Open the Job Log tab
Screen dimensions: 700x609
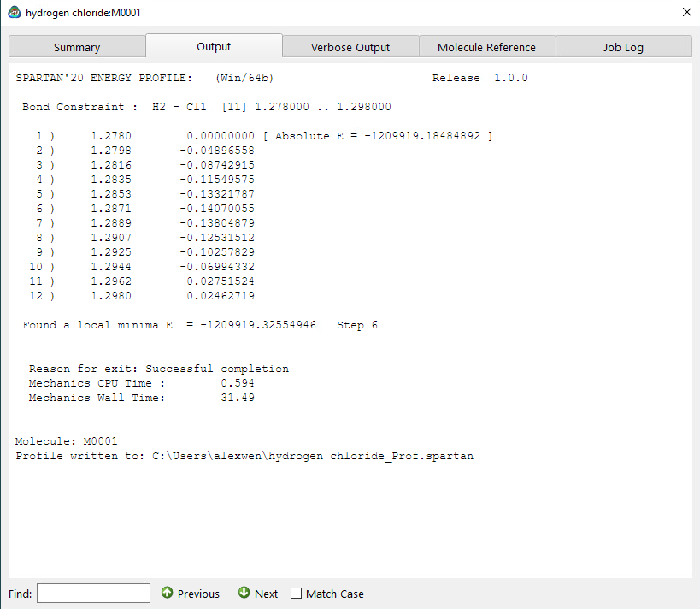(623, 46)
